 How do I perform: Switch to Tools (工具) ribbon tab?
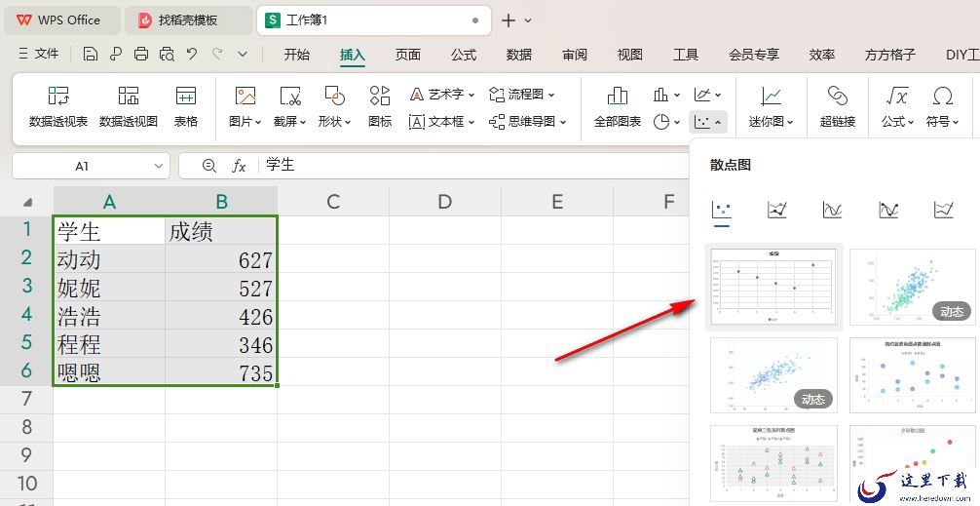coord(685,55)
